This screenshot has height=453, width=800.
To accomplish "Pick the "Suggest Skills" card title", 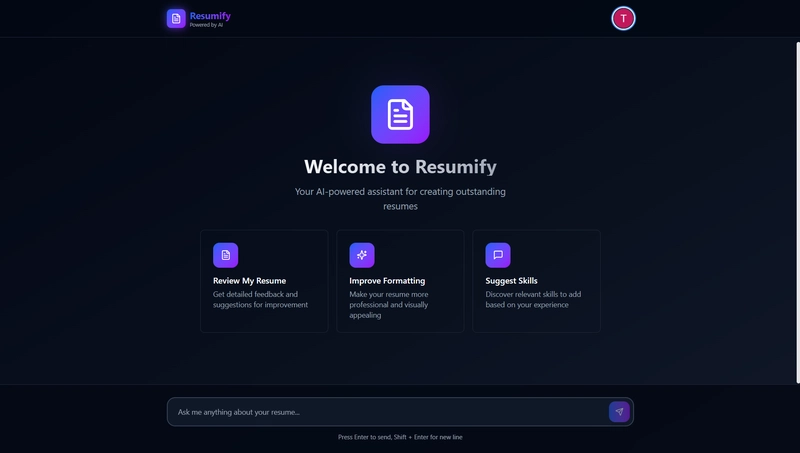I will (x=511, y=281).
